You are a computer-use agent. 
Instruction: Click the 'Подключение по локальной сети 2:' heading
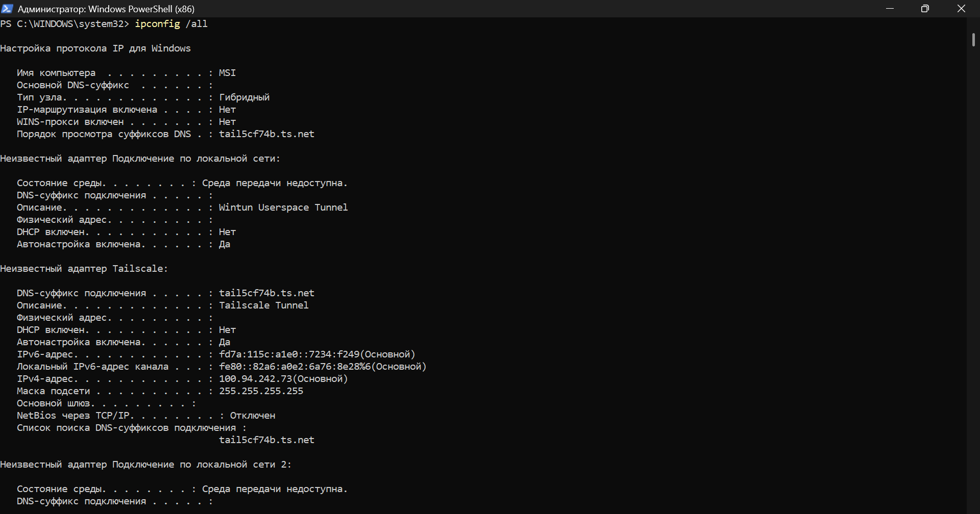pyautogui.click(x=202, y=465)
